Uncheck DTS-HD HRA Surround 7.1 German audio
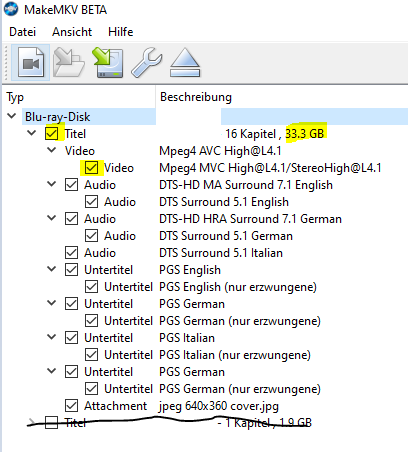This screenshot has width=408, height=452. tap(71, 218)
